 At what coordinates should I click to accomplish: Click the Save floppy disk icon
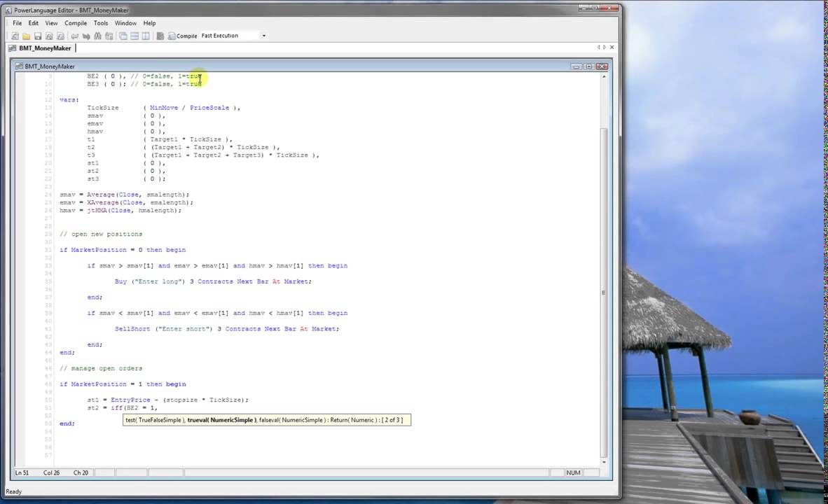click(38, 36)
